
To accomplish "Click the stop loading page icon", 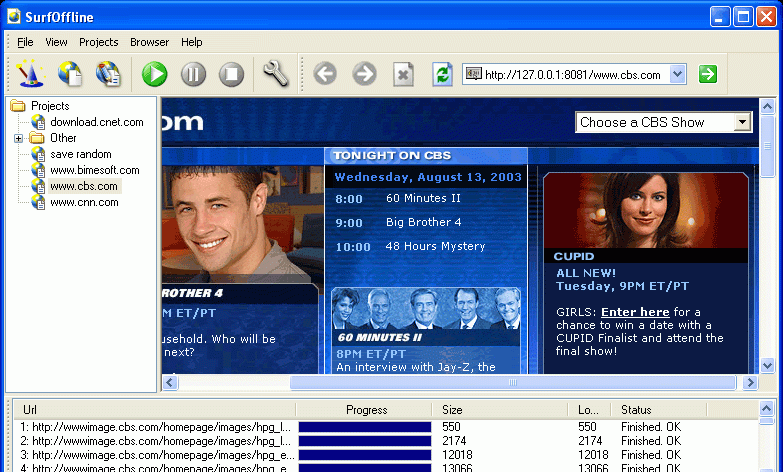I will (x=403, y=74).
